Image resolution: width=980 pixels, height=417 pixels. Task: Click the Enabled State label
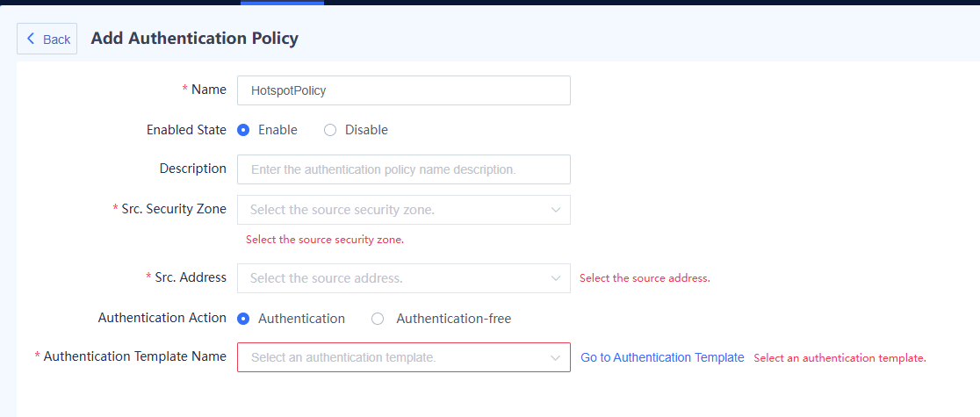[x=186, y=130]
